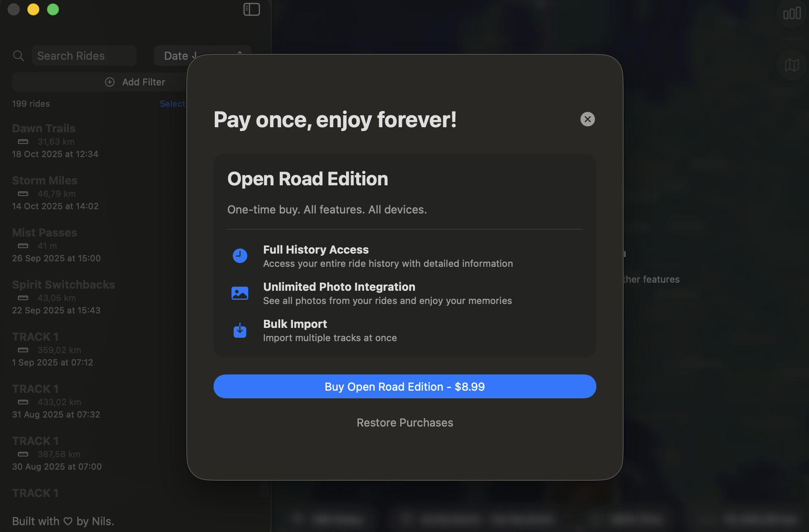Viewport: 809px width, 532px height.
Task: Click the distance ruler icon for Mist Passes
Action: click(x=23, y=246)
